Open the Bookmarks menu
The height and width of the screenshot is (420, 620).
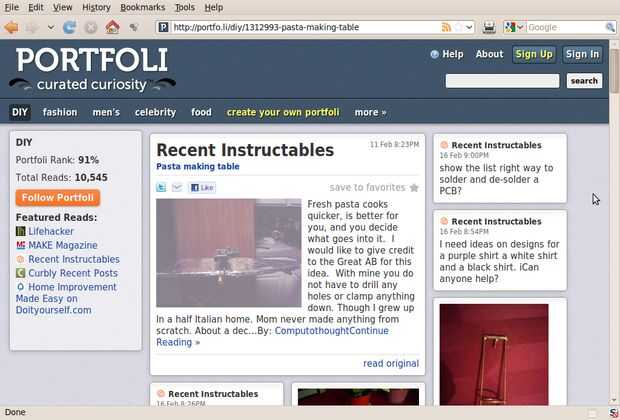click(143, 7)
